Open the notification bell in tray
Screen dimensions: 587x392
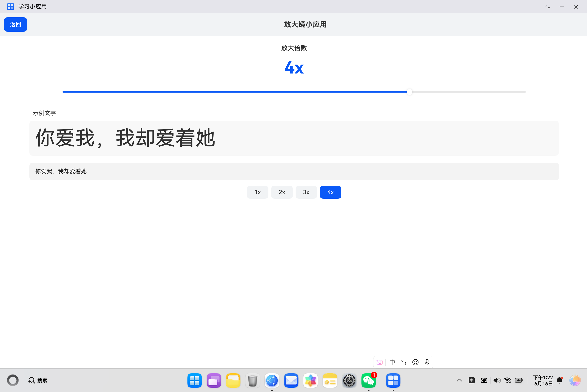(x=560, y=380)
